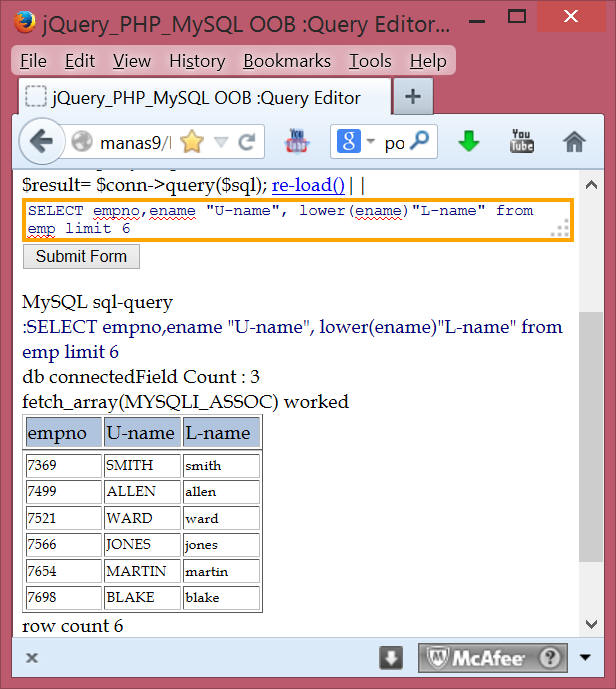Click the scrollbar up arrow
This screenshot has width=616, height=689.
[x=591, y=185]
